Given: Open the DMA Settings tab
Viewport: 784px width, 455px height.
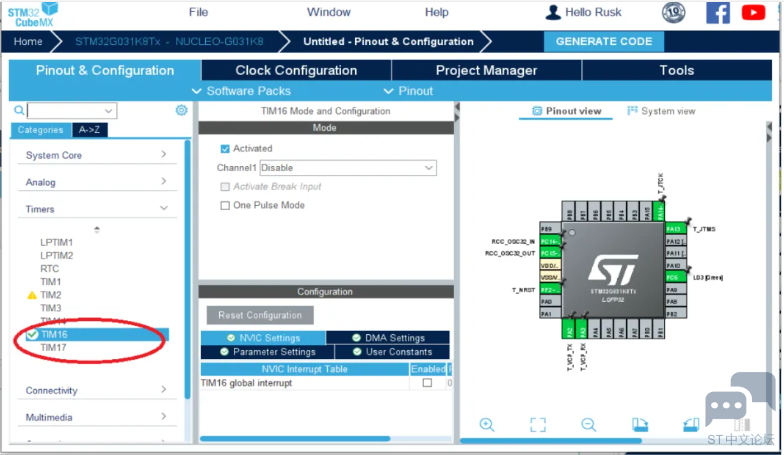Looking at the screenshot, I should [388, 338].
